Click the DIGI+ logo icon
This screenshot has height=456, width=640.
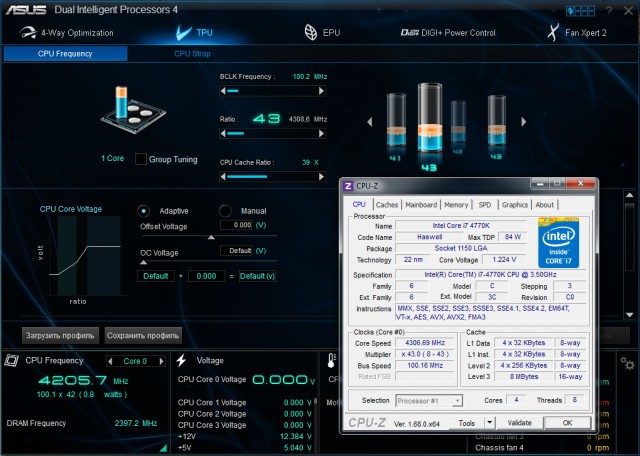(x=410, y=33)
